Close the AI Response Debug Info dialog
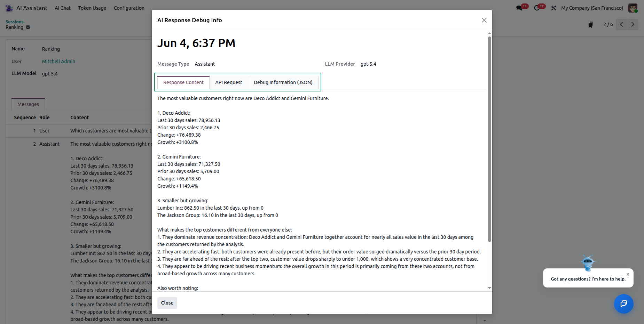This screenshot has width=644, height=324. [x=484, y=20]
